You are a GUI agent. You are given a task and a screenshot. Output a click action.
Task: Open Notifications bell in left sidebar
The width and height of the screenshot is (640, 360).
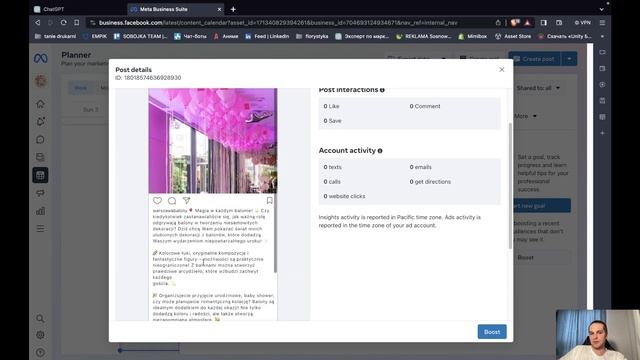[40, 122]
